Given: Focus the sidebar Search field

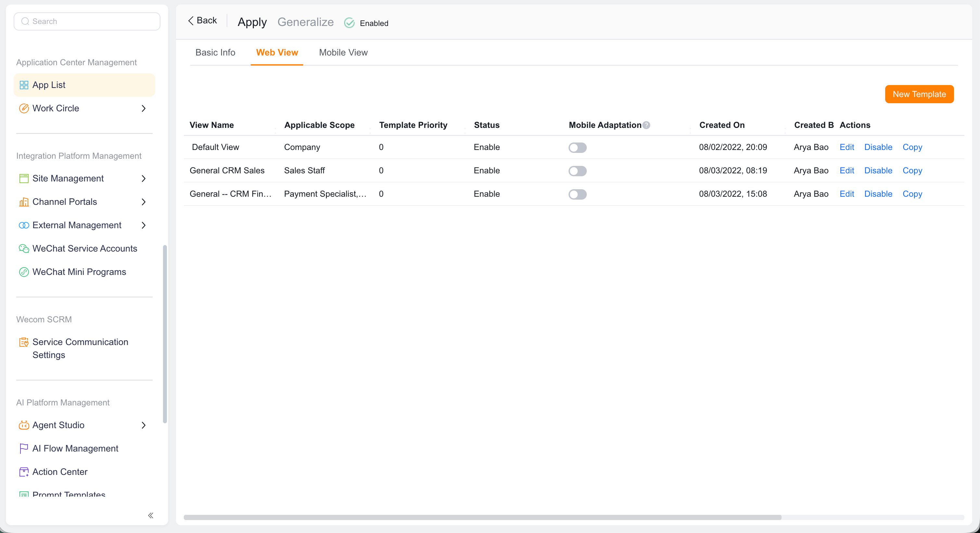Looking at the screenshot, I should pyautogui.click(x=87, y=21).
